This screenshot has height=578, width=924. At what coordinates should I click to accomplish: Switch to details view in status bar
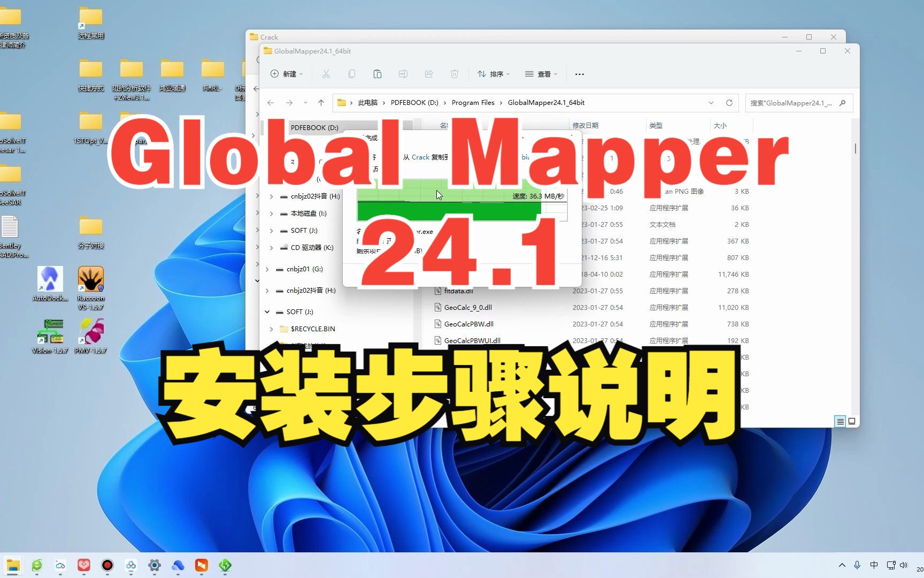(x=840, y=421)
